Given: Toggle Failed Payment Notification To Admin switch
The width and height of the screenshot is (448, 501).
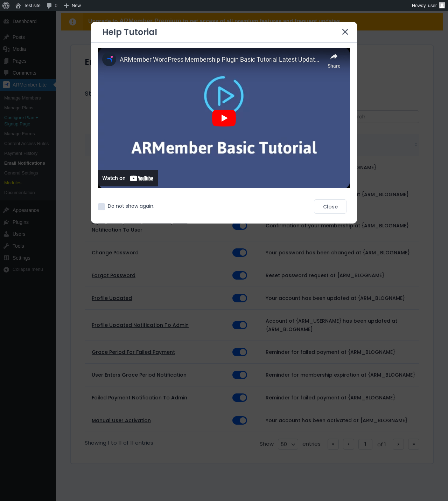Looking at the screenshot, I should (x=240, y=398).
